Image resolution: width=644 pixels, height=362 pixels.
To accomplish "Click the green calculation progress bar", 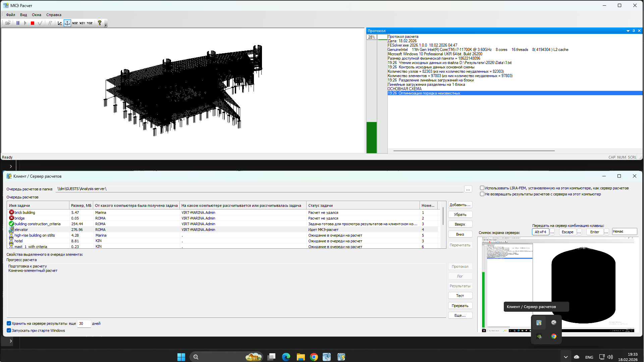I will point(372,137).
